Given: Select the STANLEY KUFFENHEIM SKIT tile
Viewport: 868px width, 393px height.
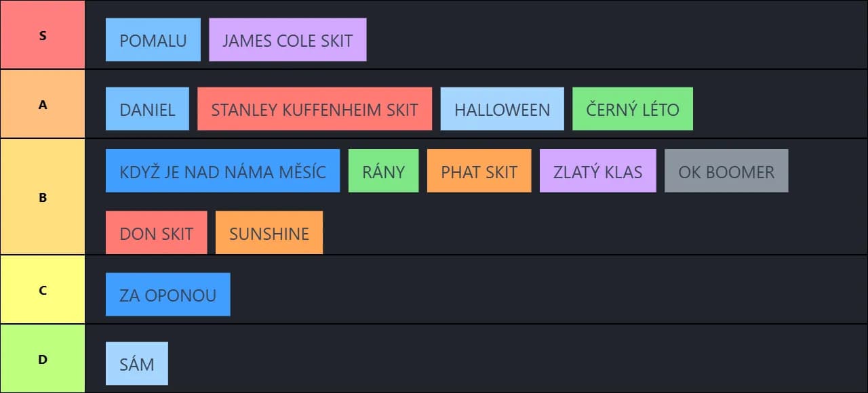Looking at the screenshot, I should tap(315, 109).
